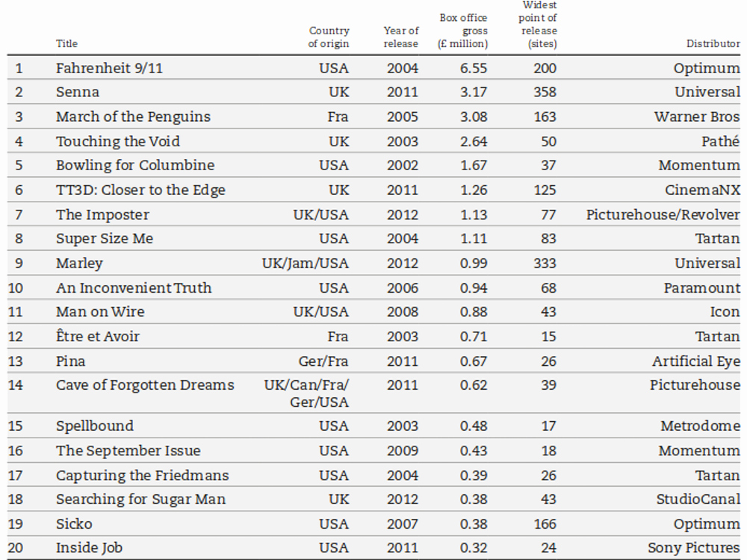Select the Senna title cell
Viewport: 747px width, 560px height.
coord(78,92)
